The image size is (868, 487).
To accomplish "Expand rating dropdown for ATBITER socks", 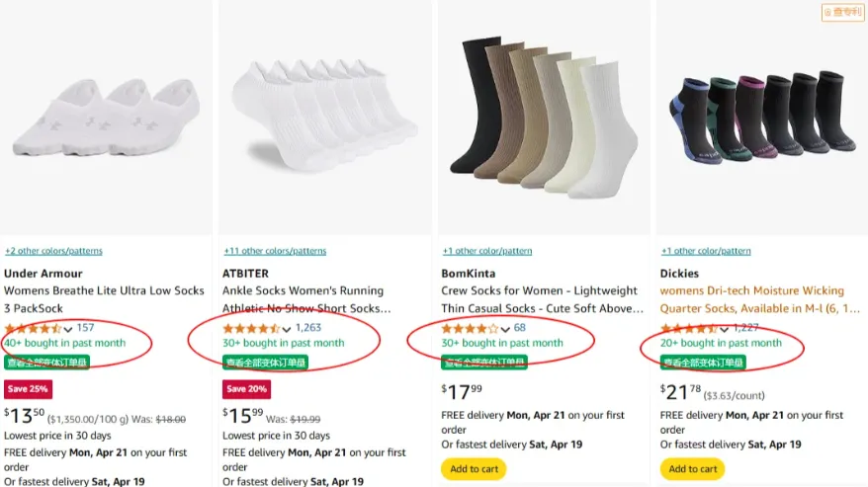I will coord(287,329).
